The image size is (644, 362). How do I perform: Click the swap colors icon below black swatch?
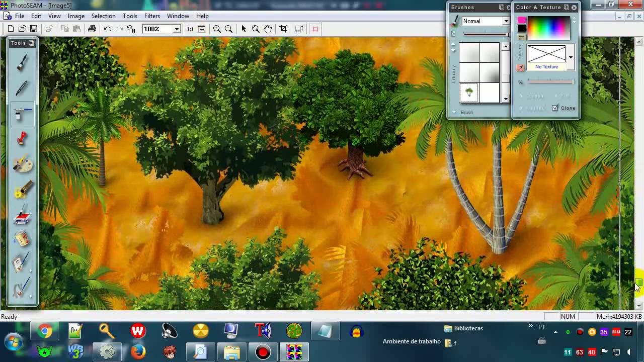coord(522,37)
